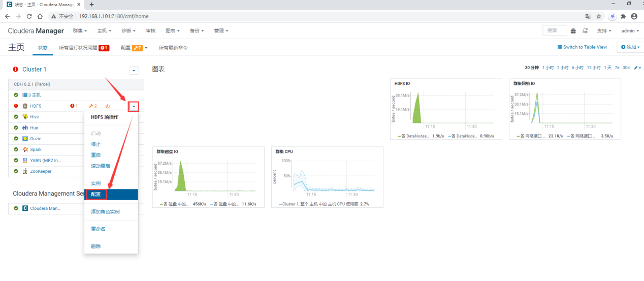Click the YARN service icon

(25, 160)
